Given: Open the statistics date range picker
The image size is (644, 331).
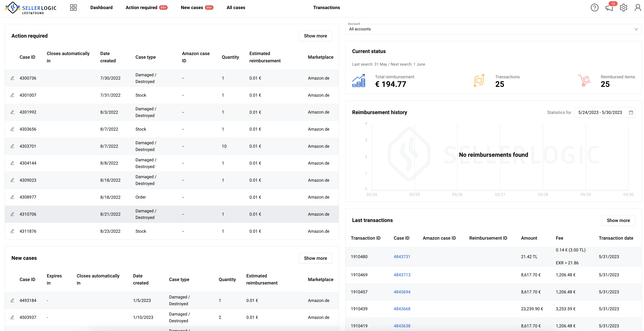Looking at the screenshot, I should click(x=600, y=112).
